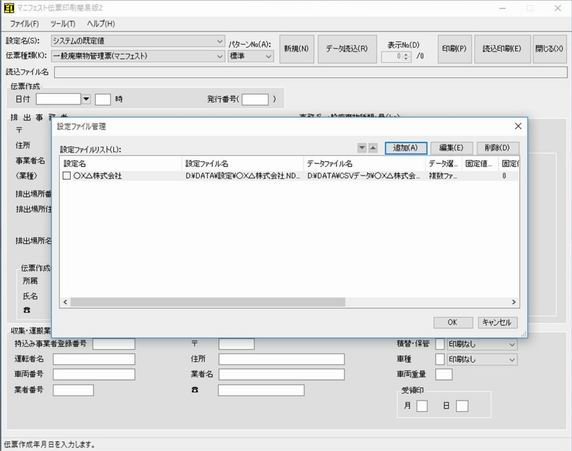Screen dimensions: 572x451
Task: Open the ツール(T) menu
Action: point(63,24)
